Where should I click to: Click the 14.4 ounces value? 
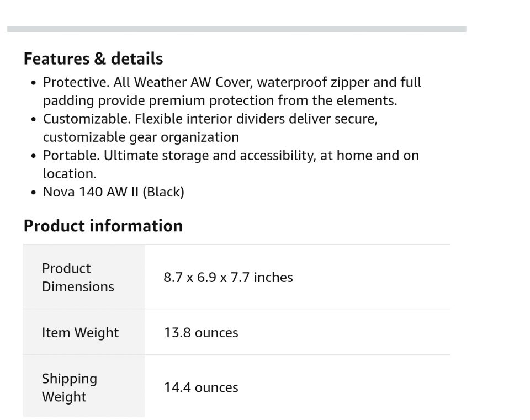coord(201,387)
